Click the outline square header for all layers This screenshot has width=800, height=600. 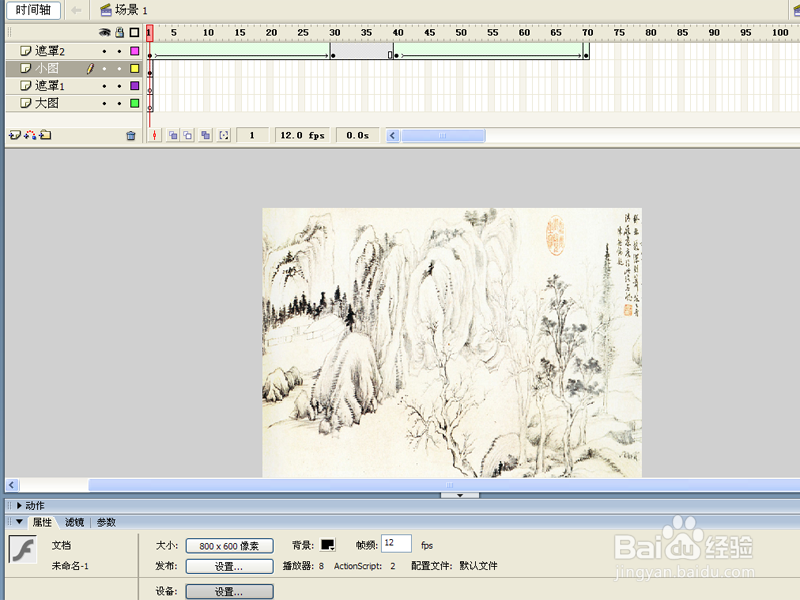pos(134,33)
